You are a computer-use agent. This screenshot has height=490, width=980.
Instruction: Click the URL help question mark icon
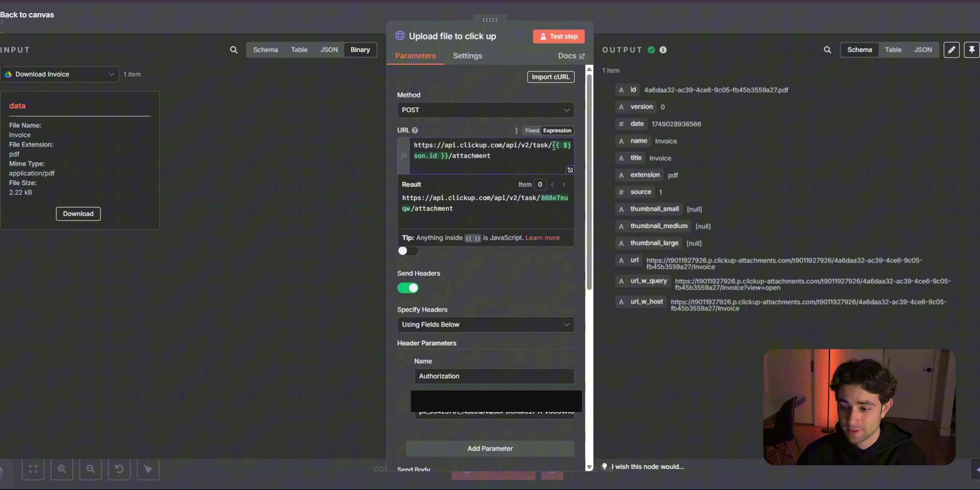(415, 130)
